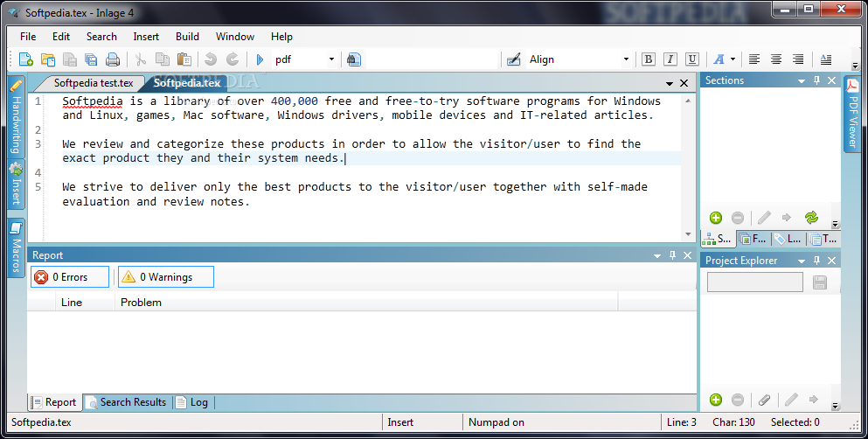Screen dimensions: 868x439
Task: Redo the last undone action
Action: coord(233,59)
